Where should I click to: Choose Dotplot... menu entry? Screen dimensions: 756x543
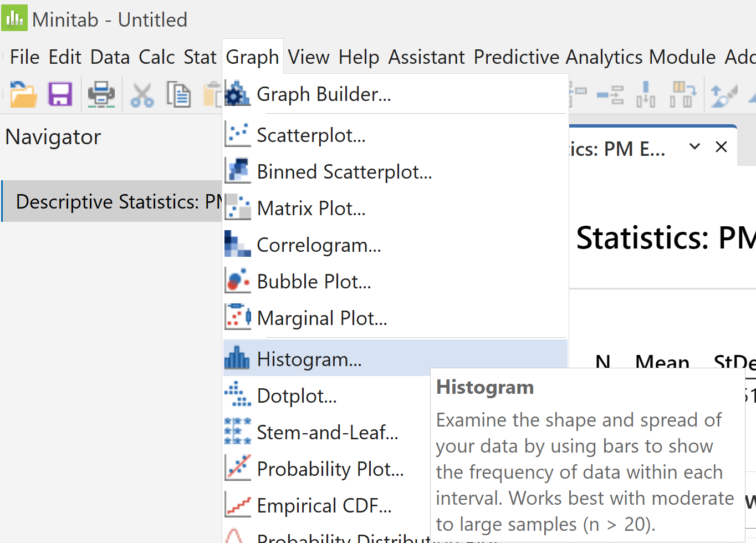(x=327, y=395)
